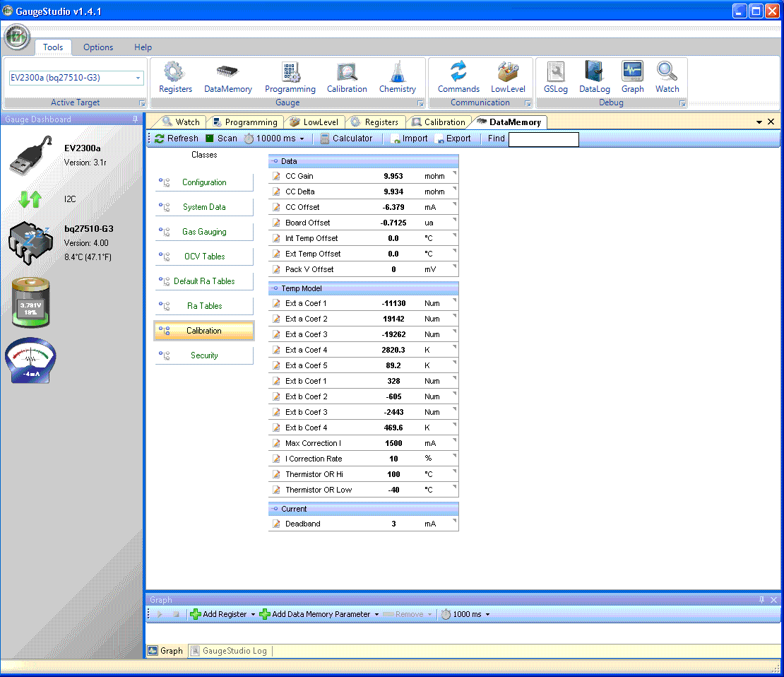Screen dimensions: 784x677
Task: Pin the Gauge Dashboard panel
Action: coord(135,119)
